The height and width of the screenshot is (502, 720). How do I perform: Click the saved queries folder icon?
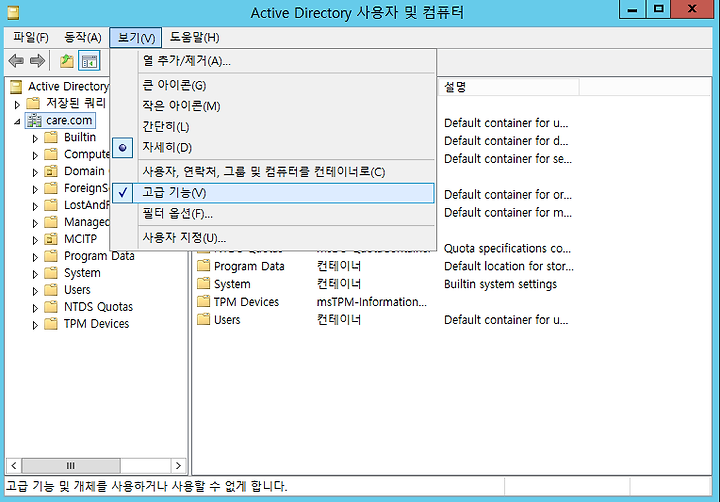tap(33, 103)
